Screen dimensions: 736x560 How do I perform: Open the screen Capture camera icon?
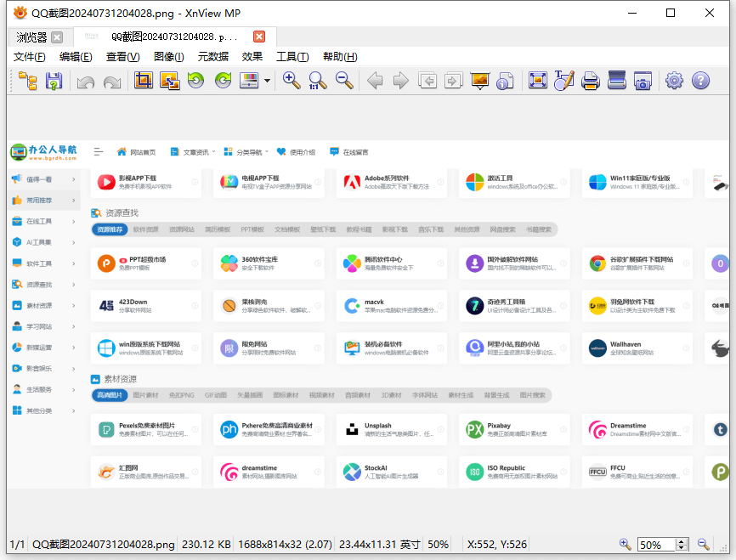point(643,81)
